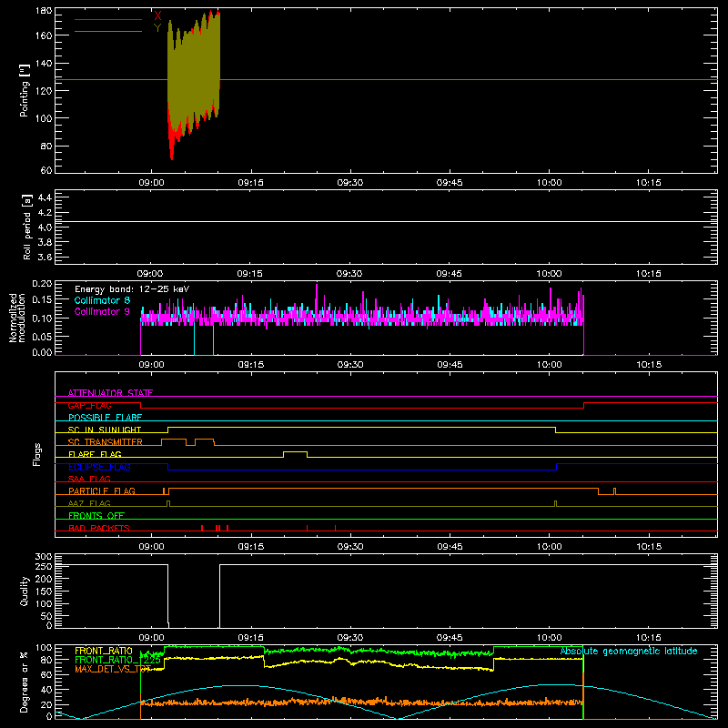Screen dimensions: 728x728
Task: Click the olive Y legend line sample
Action: [x=108, y=32]
